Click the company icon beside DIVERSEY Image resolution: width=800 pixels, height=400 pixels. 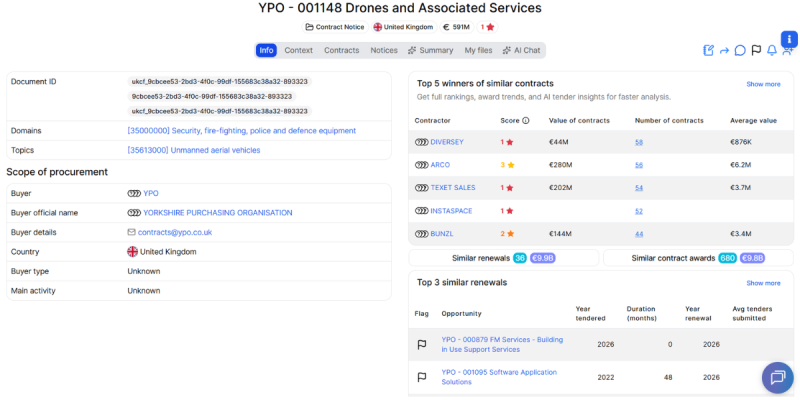point(421,142)
